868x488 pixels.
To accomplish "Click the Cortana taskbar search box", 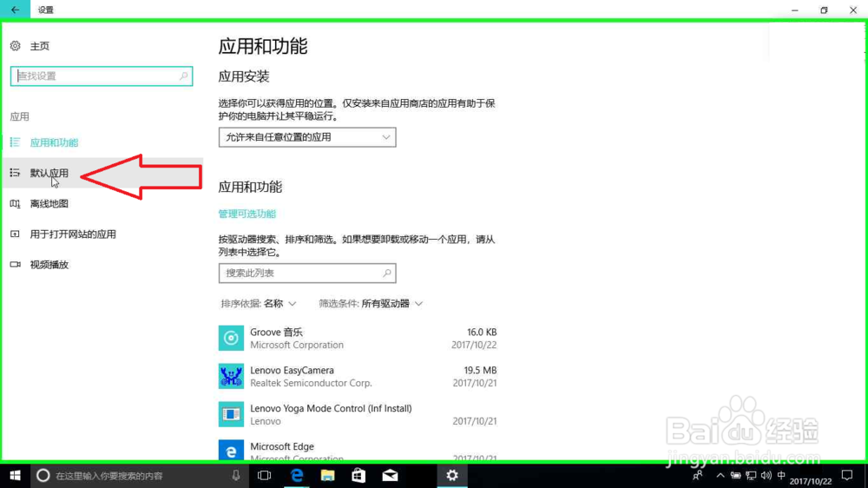I will pyautogui.click(x=138, y=475).
